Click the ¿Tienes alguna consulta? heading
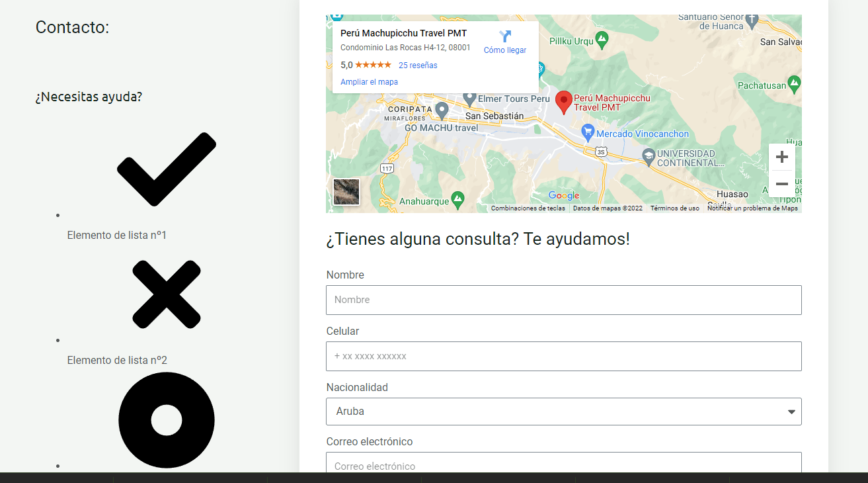Screen dimensions: 868x483 coord(478,239)
